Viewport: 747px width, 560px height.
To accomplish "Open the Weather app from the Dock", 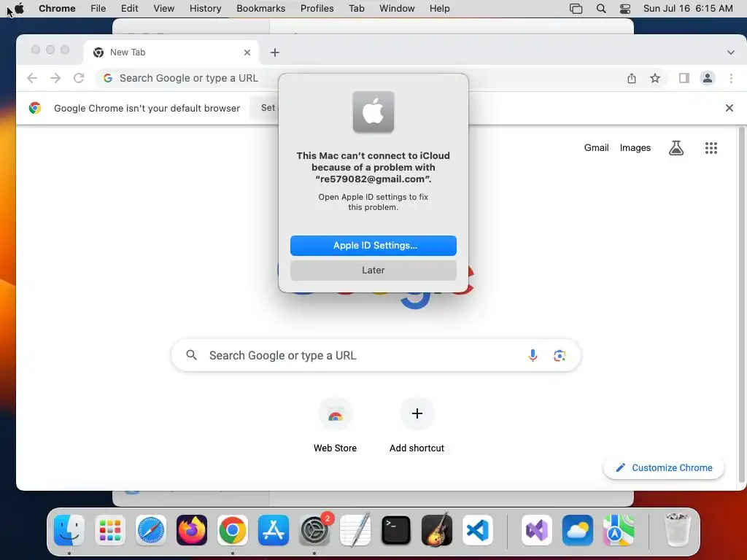I will coord(578,530).
